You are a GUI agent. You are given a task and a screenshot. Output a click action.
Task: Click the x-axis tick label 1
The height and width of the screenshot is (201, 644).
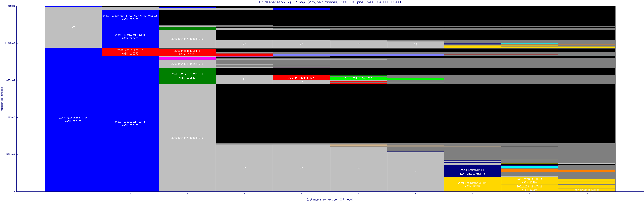[73, 193]
